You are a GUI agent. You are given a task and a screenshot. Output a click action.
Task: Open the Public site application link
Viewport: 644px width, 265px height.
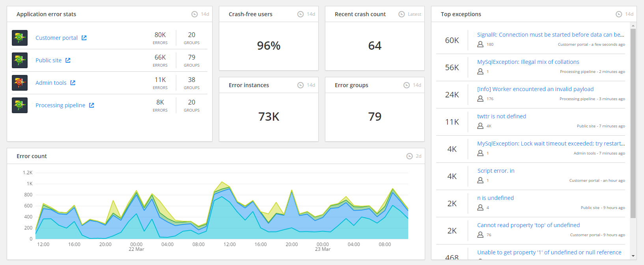click(49, 60)
